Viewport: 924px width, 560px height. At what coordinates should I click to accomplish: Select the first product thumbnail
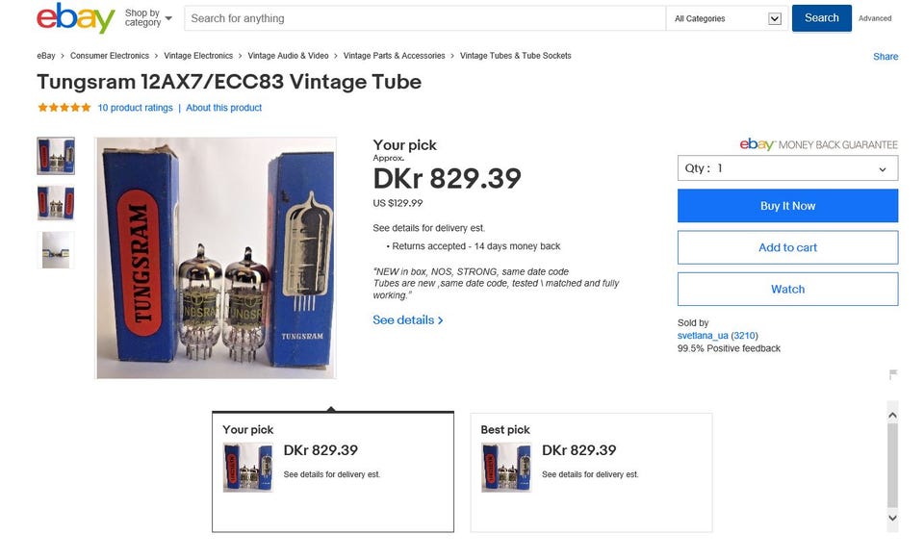[x=56, y=156]
